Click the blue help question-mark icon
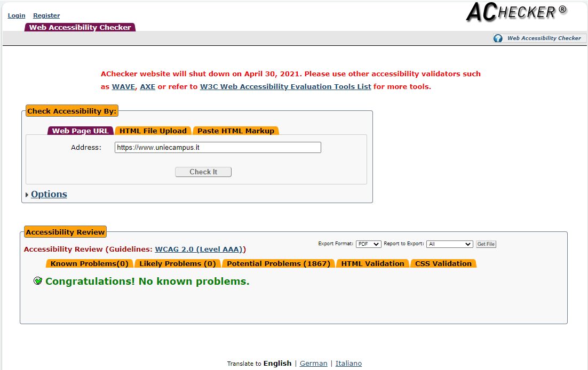 coord(498,38)
